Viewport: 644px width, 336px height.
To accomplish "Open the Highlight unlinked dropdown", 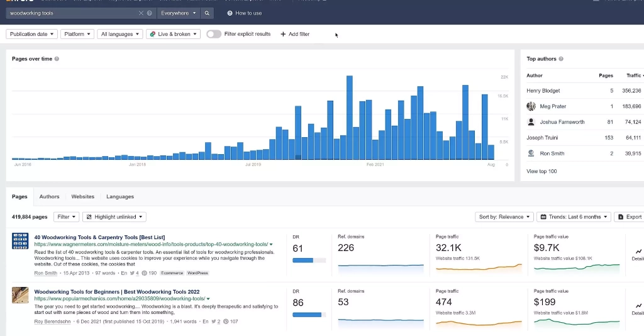I will (114, 217).
